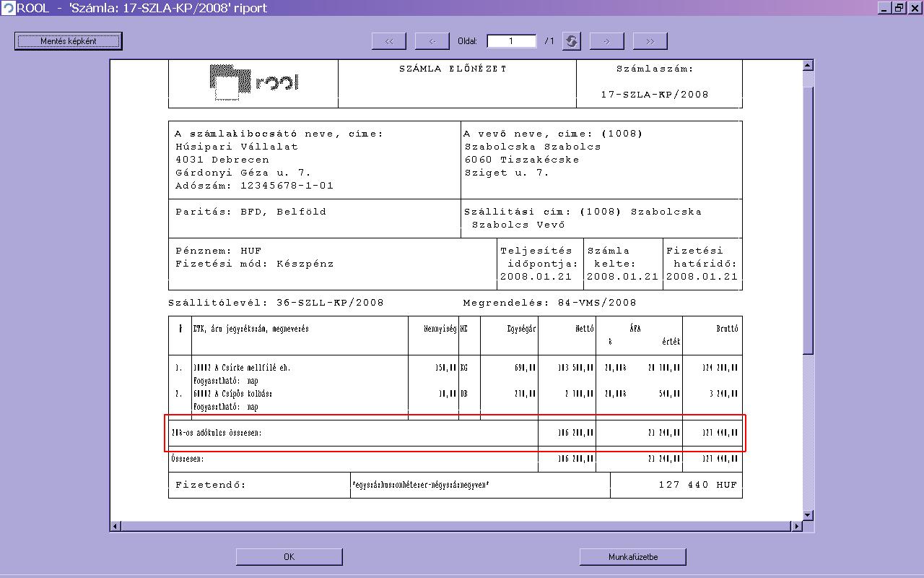The height and width of the screenshot is (578, 924).
Task: Restore down the report window
Action: pos(899,7)
